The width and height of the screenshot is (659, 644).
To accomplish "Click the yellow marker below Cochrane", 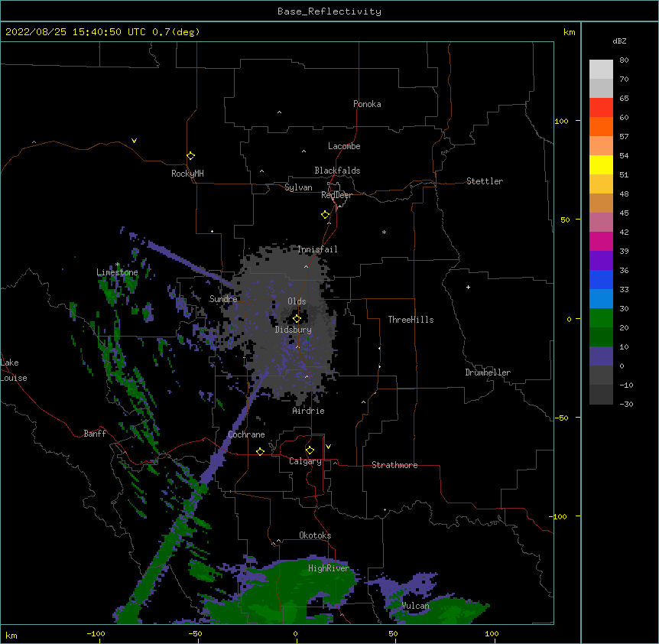I will point(260,451).
